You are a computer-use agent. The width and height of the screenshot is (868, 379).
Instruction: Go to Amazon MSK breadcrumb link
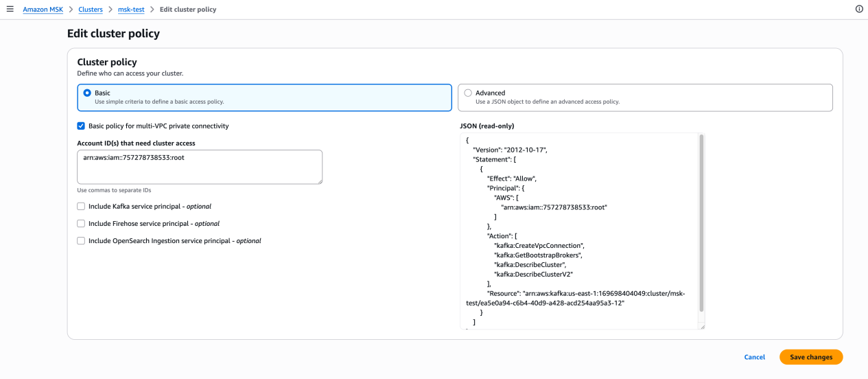43,10
